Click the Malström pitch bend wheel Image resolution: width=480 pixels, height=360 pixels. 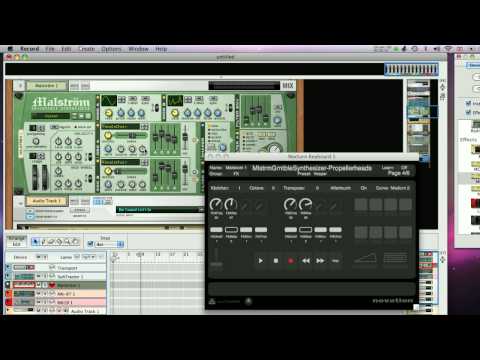(x=35, y=177)
